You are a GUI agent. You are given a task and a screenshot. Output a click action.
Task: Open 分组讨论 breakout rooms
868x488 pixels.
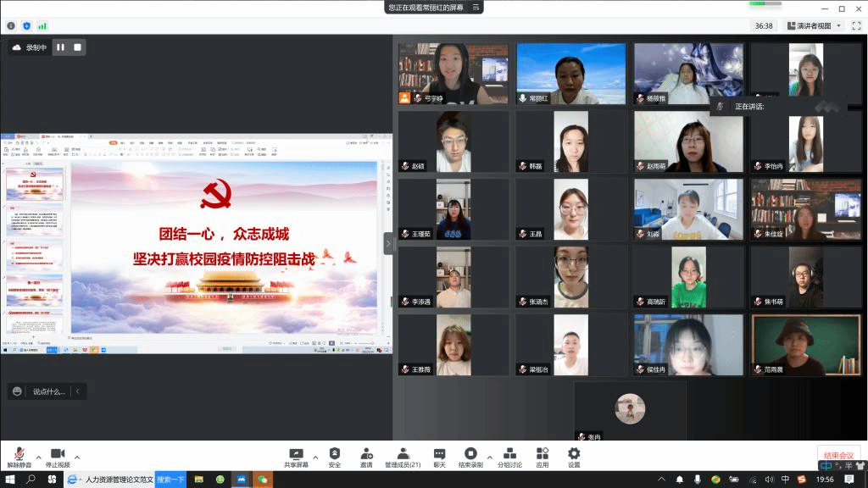tap(510, 454)
